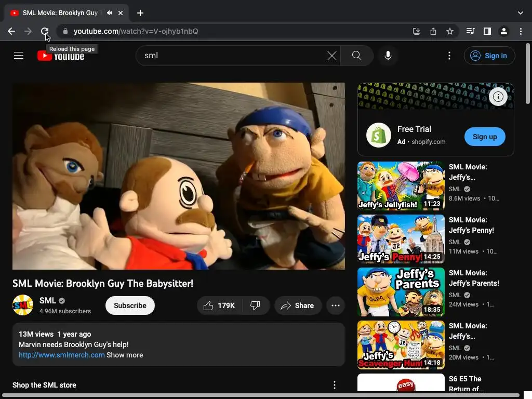Click the horizontal scrollbar at bottom

[261, 395]
